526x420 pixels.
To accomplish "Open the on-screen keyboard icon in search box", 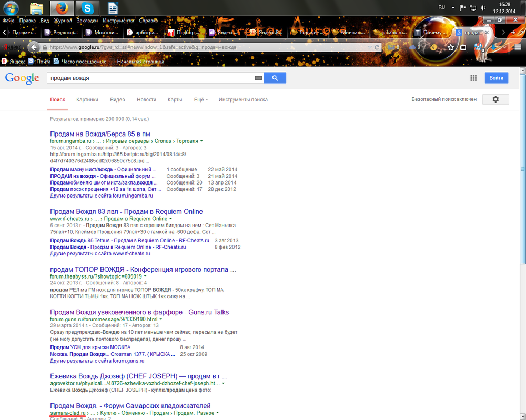I will pos(258,78).
